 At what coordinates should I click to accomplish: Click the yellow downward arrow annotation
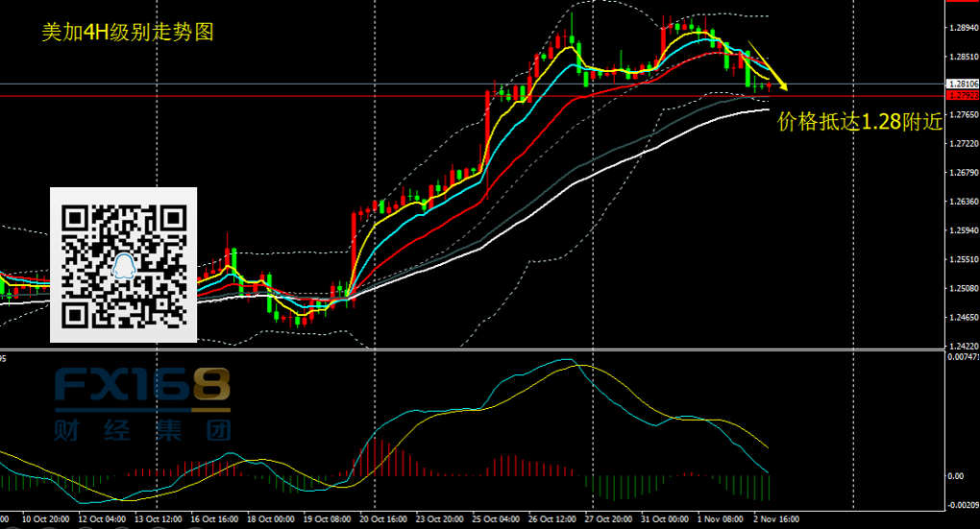(x=768, y=66)
